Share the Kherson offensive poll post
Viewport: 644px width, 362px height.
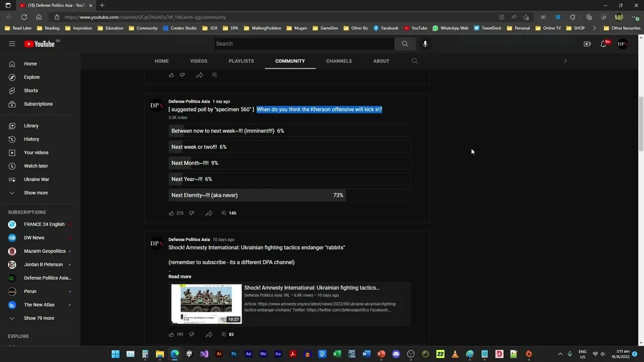209,213
